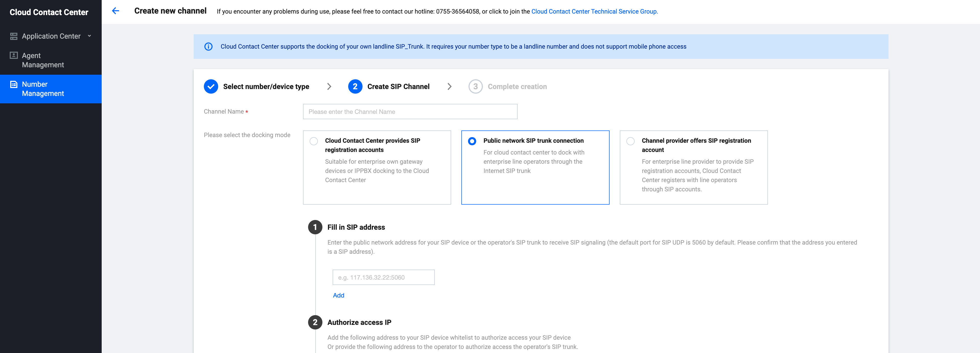The height and width of the screenshot is (353, 980).
Task: Click the Channel Name input field
Action: (410, 112)
